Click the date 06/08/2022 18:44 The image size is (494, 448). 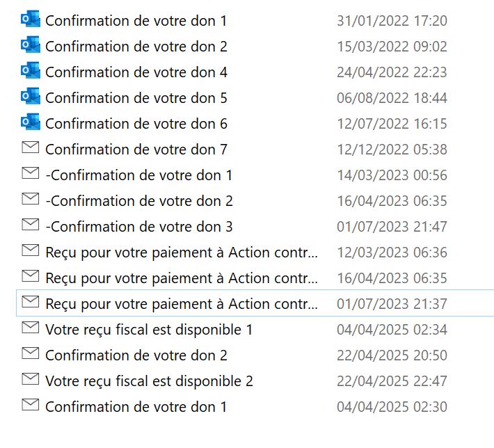[392, 98]
